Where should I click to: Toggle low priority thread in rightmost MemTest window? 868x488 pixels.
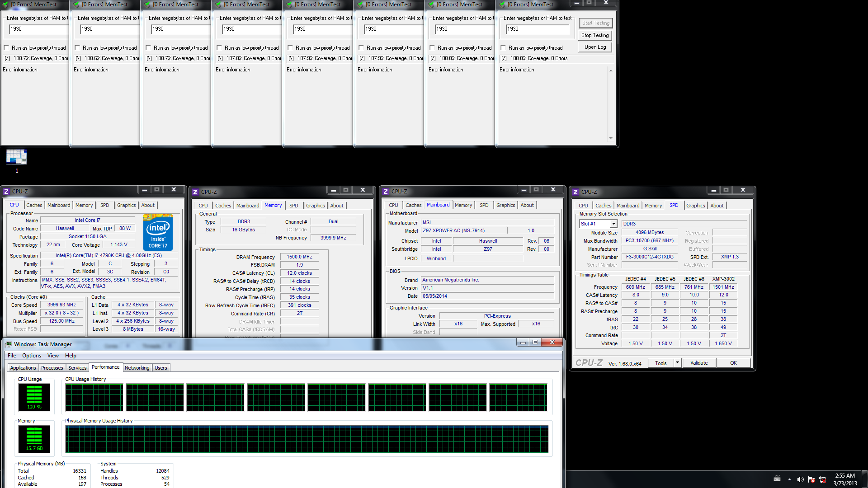pos(503,47)
